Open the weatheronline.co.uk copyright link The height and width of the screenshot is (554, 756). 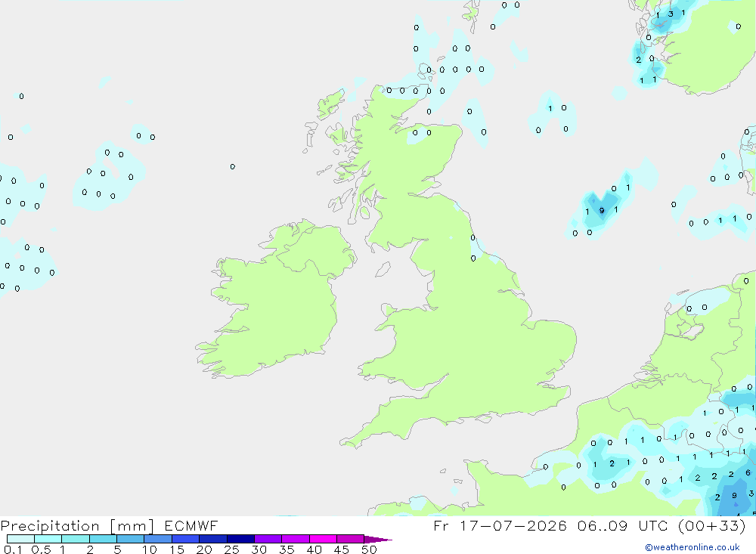pyautogui.click(x=692, y=547)
